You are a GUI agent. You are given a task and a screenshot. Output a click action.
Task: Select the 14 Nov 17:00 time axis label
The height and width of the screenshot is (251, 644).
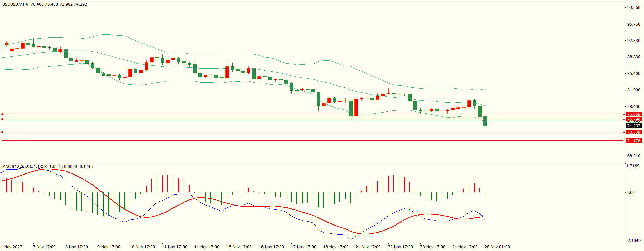(207, 247)
